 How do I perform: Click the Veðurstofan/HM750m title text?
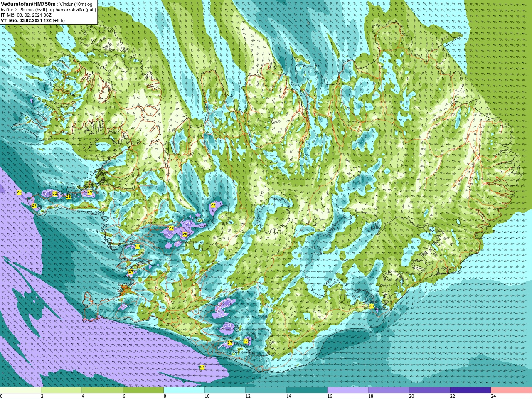click(x=28, y=4)
